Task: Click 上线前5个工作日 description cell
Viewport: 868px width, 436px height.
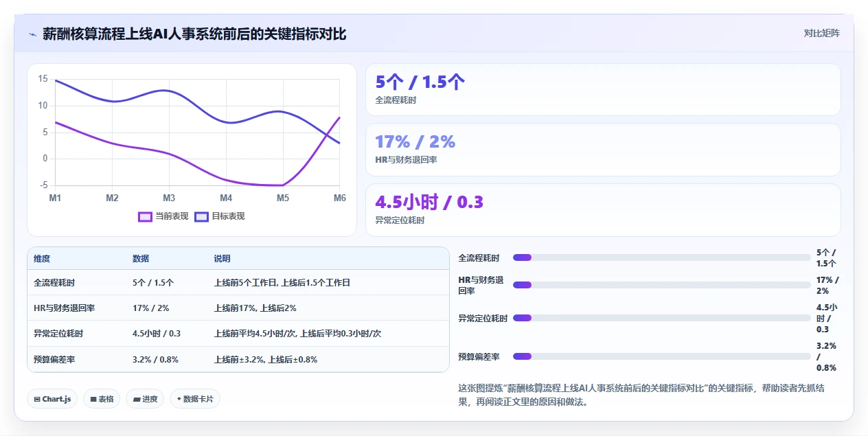Action: point(282,283)
